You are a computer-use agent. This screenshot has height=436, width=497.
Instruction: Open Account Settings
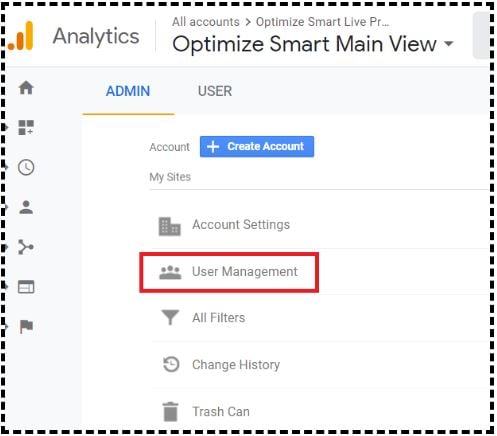pyautogui.click(x=241, y=225)
